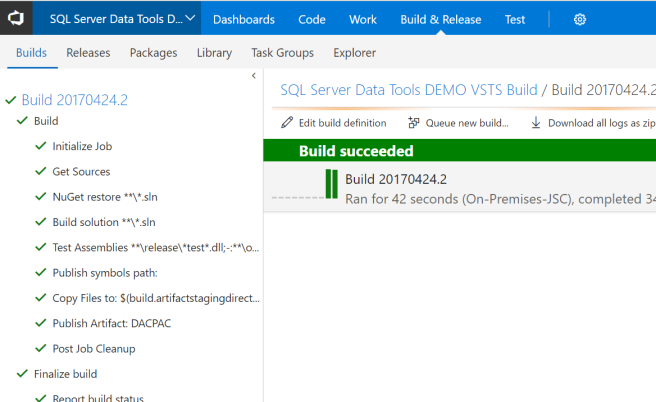Open the settings gear menu
The width and height of the screenshot is (656, 402).
[580, 19]
